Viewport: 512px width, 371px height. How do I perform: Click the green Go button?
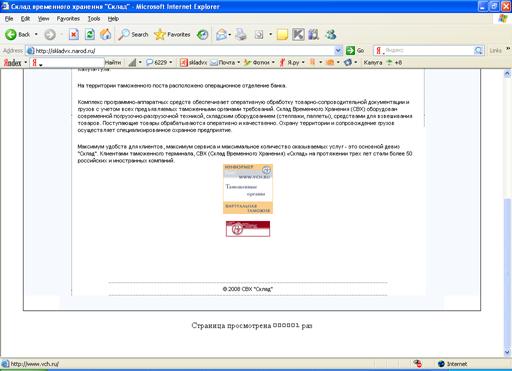(x=355, y=51)
